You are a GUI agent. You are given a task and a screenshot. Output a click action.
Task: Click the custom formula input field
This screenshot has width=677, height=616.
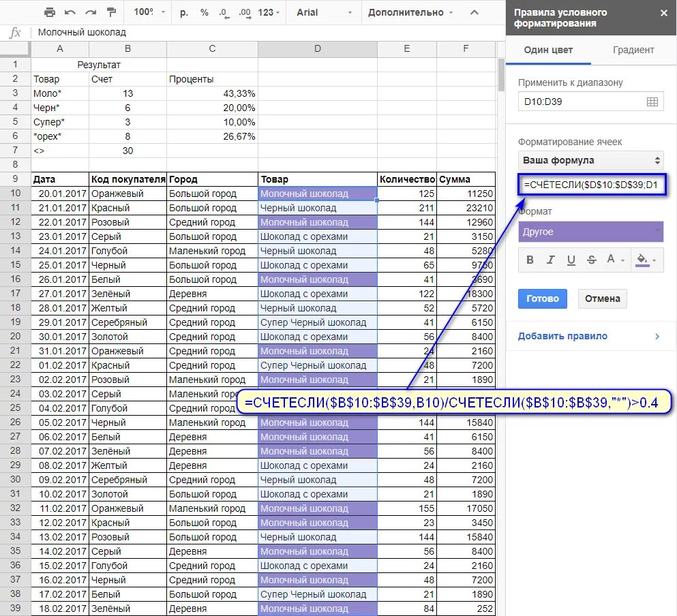coord(592,185)
